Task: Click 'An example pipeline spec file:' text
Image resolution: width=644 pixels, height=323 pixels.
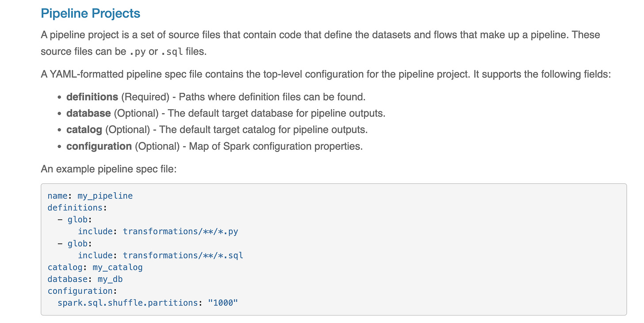Action: 108,169
